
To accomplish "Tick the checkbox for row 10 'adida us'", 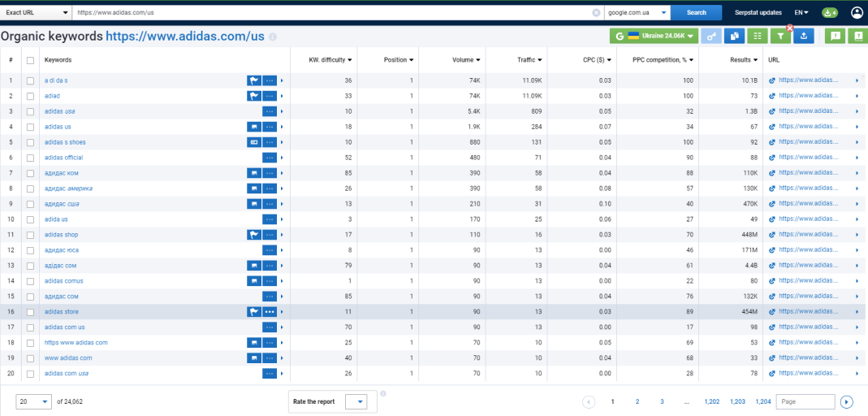I will coord(30,219).
